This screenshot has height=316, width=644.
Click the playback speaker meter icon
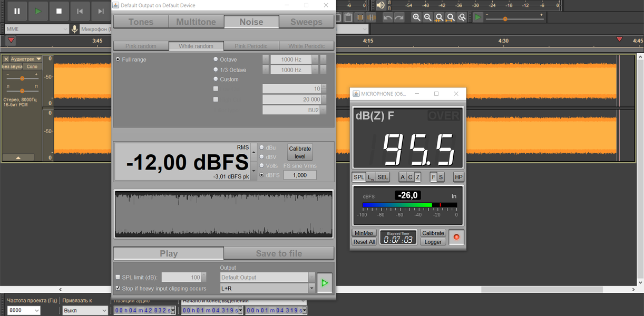pyautogui.click(x=380, y=5)
